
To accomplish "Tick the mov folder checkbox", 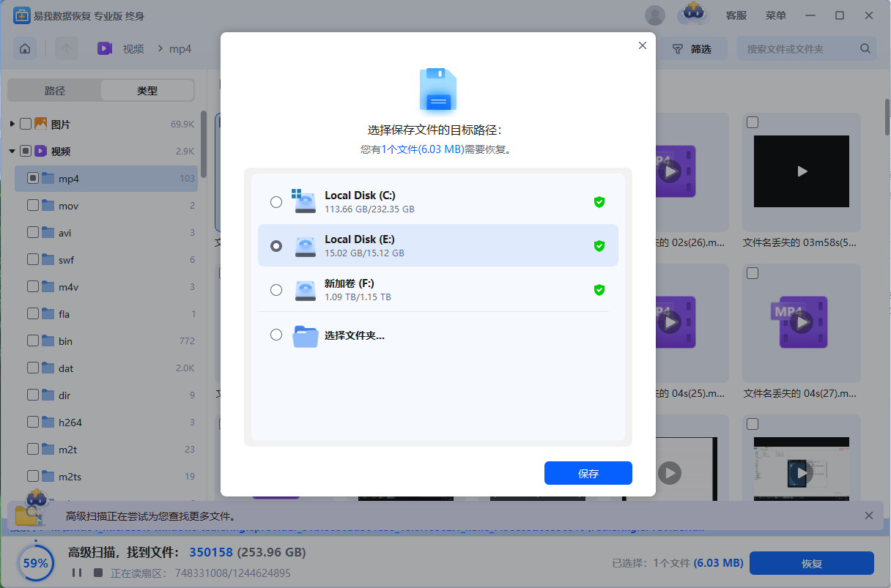I will [x=33, y=206].
